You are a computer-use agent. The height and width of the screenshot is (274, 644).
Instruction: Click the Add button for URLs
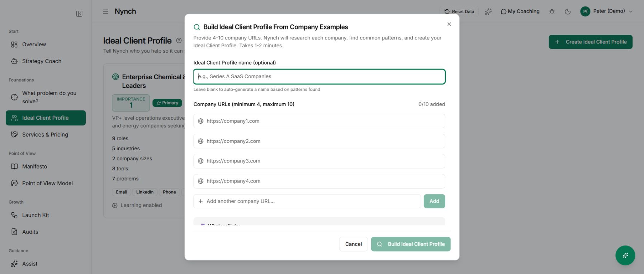[x=434, y=201]
